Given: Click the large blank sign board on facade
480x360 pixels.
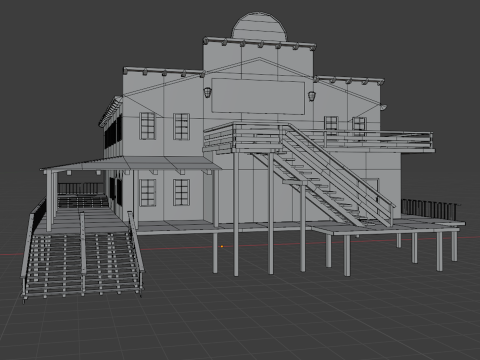Looking at the screenshot, I should [258, 97].
